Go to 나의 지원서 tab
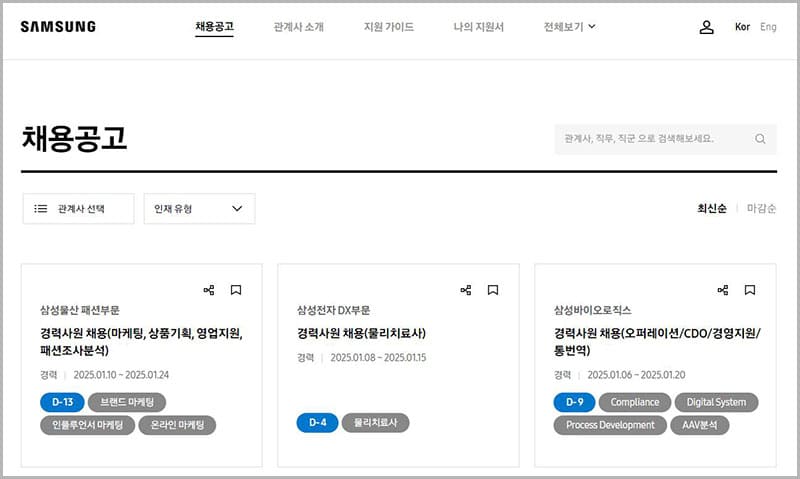Image resolution: width=800 pixels, height=479 pixels. click(478, 27)
